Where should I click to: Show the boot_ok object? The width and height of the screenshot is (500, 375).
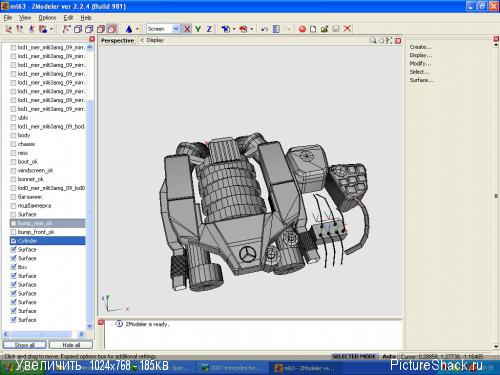pos(13,162)
